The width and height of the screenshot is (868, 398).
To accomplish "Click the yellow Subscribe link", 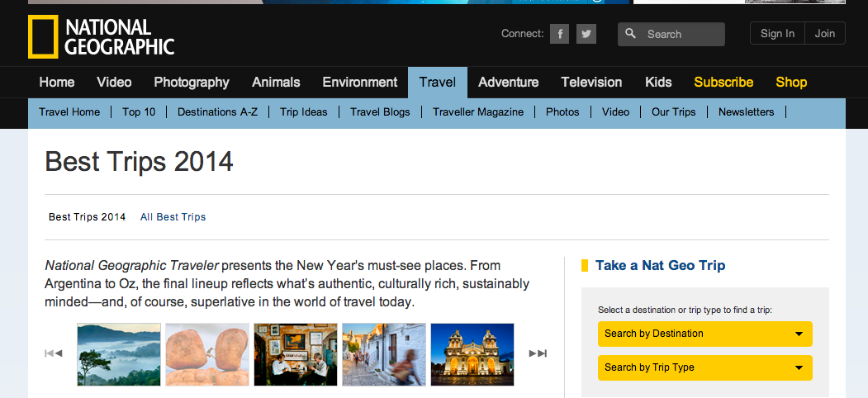I will pyautogui.click(x=723, y=83).
